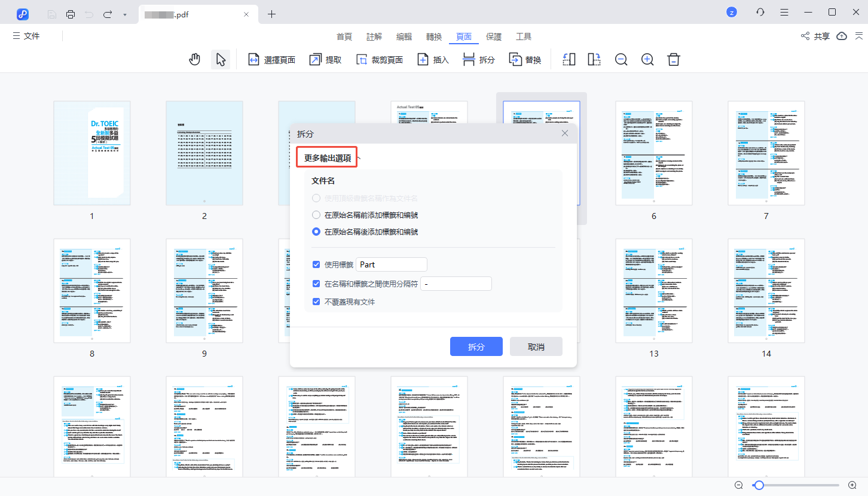Viewport: 868px width, 496px height.
Task: Open the 文件 hamburger menu
Action: tap(26, 36)
